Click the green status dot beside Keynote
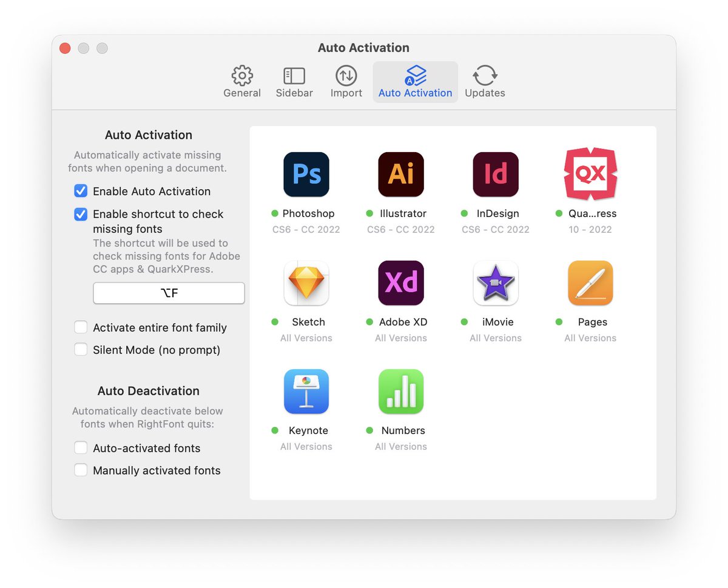 275,430
